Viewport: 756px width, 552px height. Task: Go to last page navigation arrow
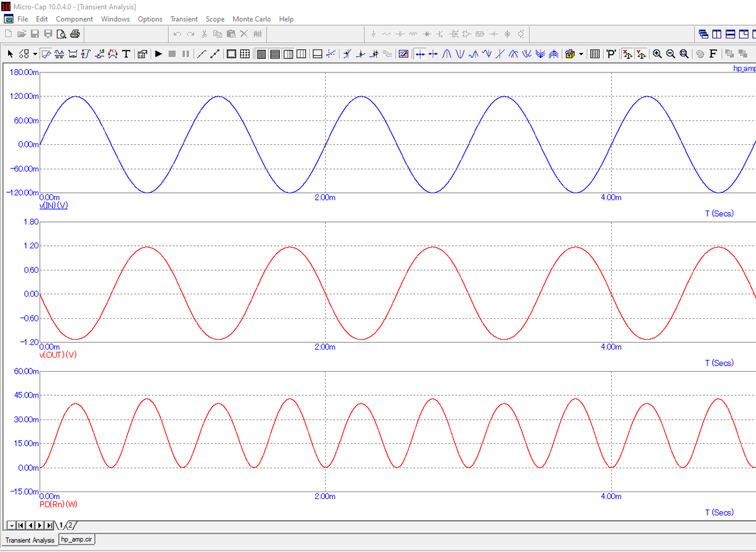[x=50, y=525]
